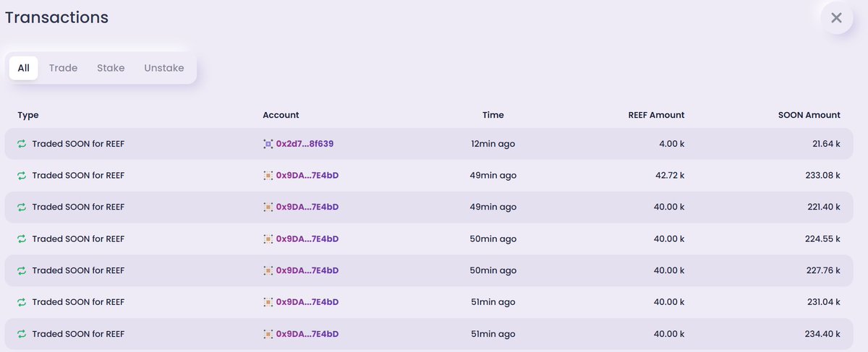Click 'Traded SOON for REEF' in 227.76 k row
This screenshot has width=868, height=352.
tap(78, 270)
